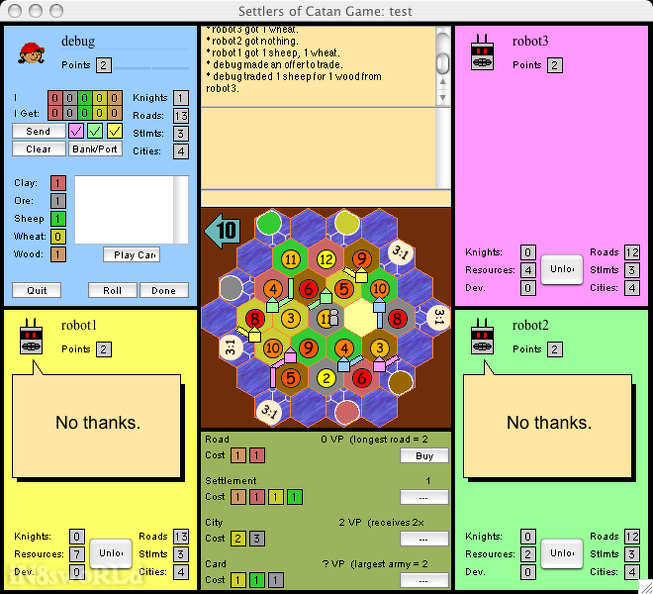Click the yellow wheat square in the I Get row
Viewport: 653px width, 594px height.
[100, 113]
